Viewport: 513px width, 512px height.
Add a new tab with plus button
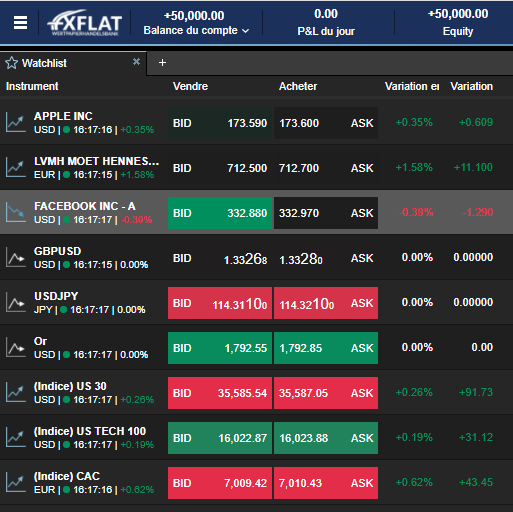pyautogui.click(x=162, y=63)
